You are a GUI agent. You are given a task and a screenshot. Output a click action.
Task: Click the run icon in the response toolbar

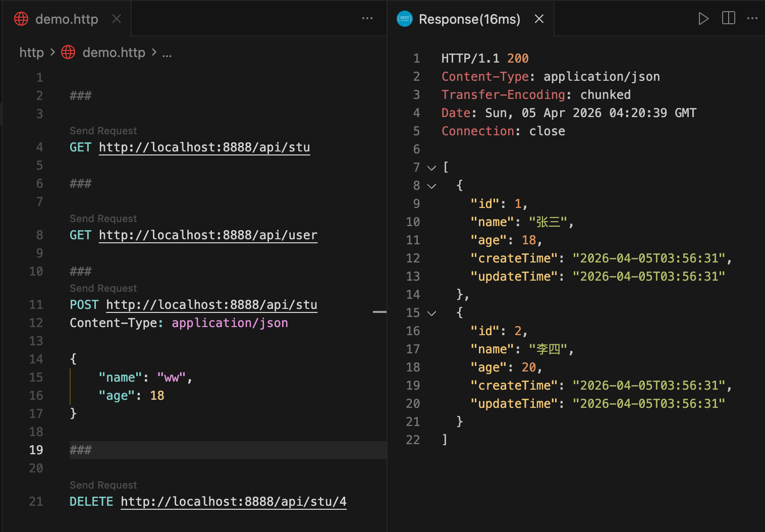pyautogui.click(x=703, y=19)
